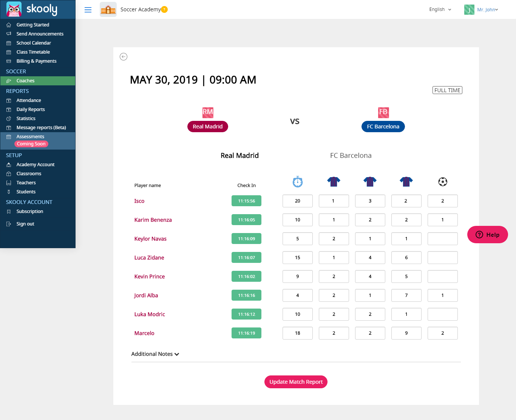Viewport: 516px width, 420px height.
Task: Click Luka Modric empty goals field
Action: pos(443,314)
